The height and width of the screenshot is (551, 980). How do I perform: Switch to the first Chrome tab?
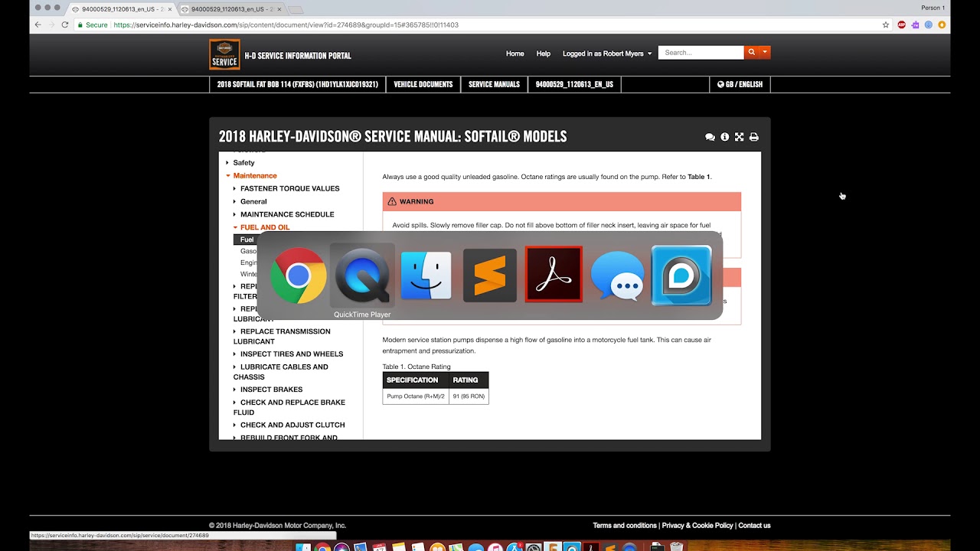tap(120, 9)
